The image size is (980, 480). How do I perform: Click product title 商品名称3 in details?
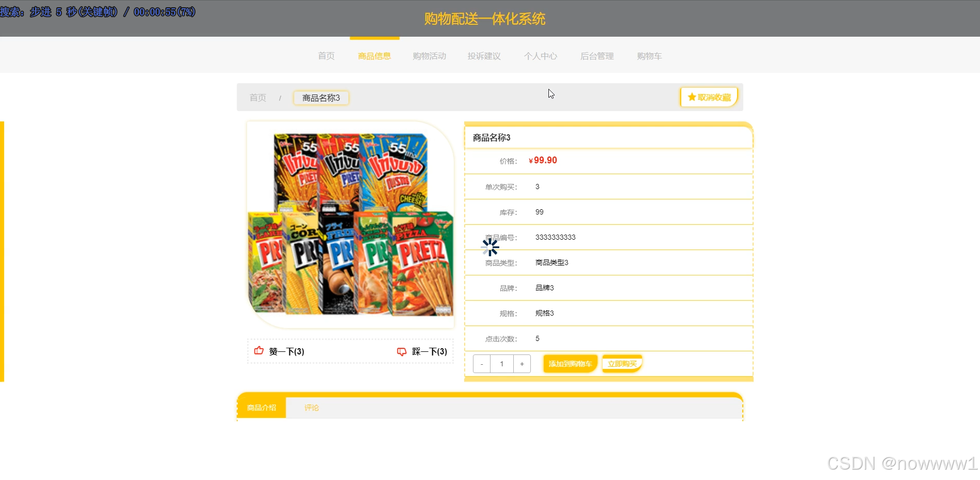pyautogui.click(x=492, y=137)
